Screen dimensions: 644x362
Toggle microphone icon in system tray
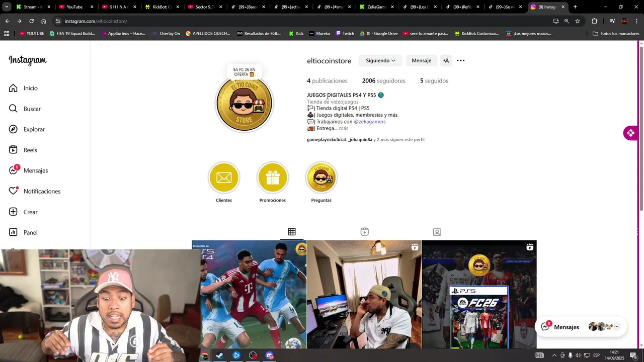[x=570, y=355]
